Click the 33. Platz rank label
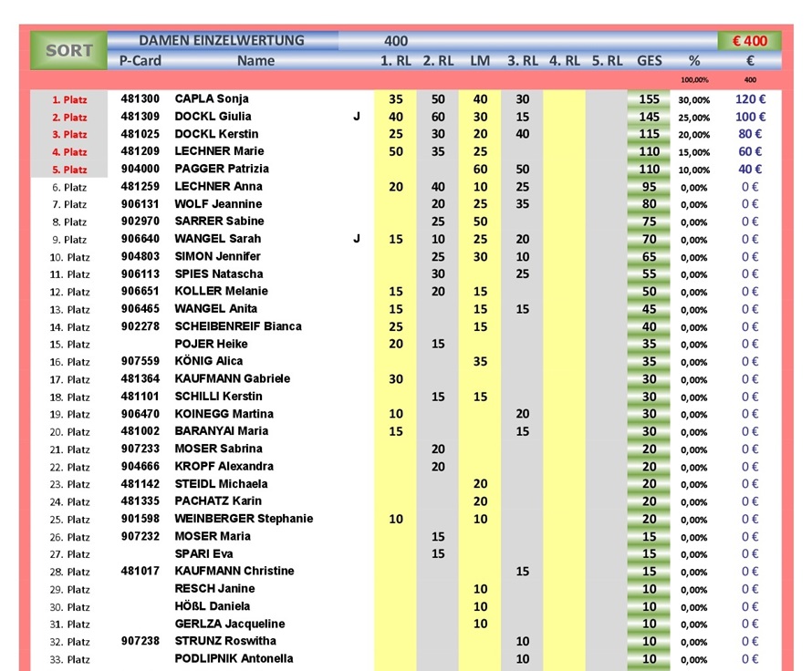 70,660
